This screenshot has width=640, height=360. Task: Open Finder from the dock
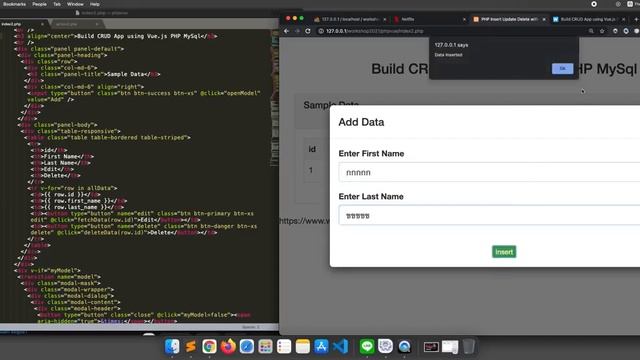click(x=172, y=347)
